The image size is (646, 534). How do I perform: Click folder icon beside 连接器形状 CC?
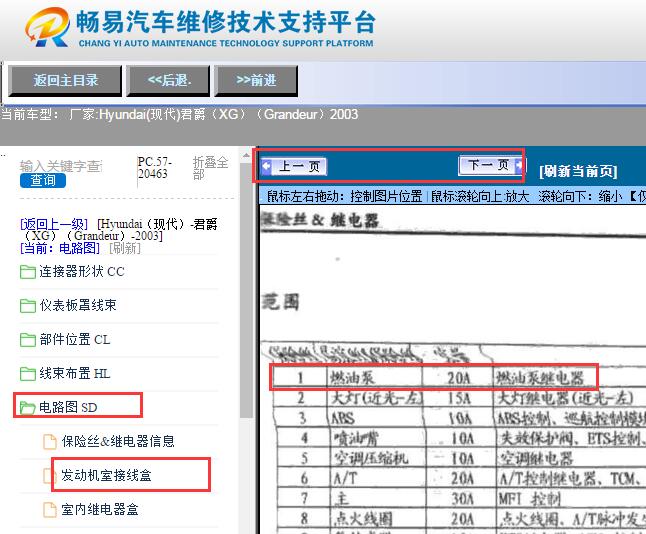pyautogui.click(x=28, y=272)
